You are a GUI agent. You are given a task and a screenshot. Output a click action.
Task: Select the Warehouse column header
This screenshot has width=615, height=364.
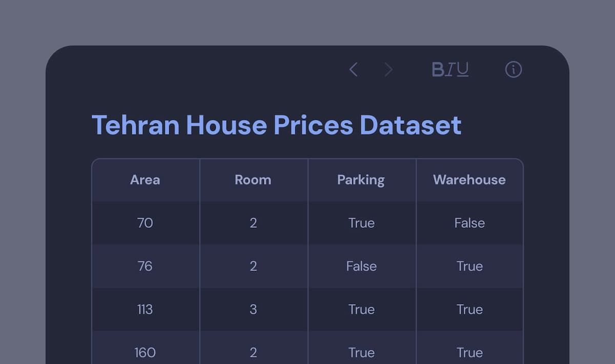(469, 180)
